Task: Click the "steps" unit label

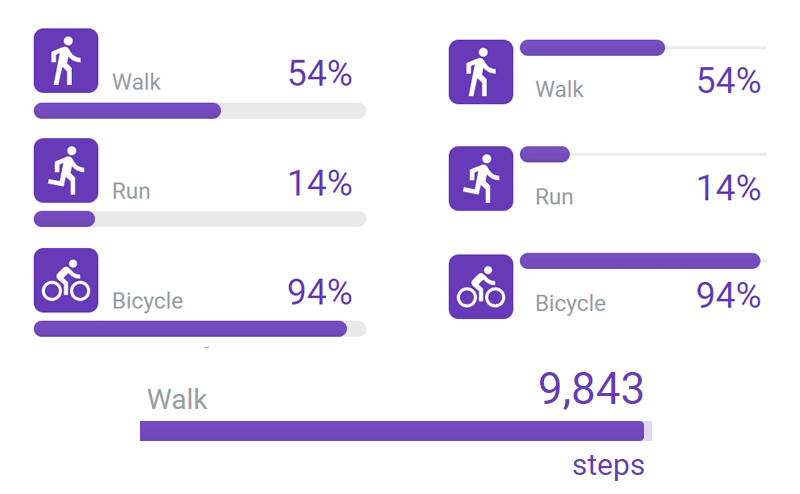Action: pyautogui.click(x=608, y=465)
